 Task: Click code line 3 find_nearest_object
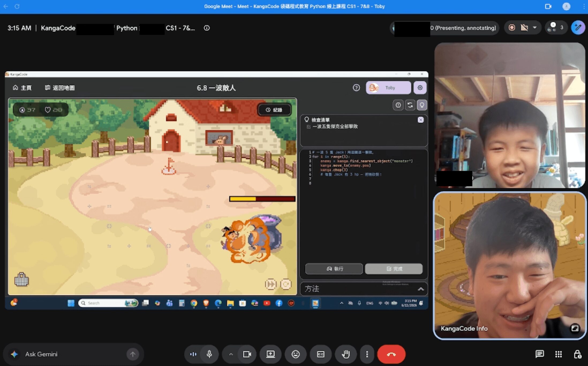click(x=366, y=161)
